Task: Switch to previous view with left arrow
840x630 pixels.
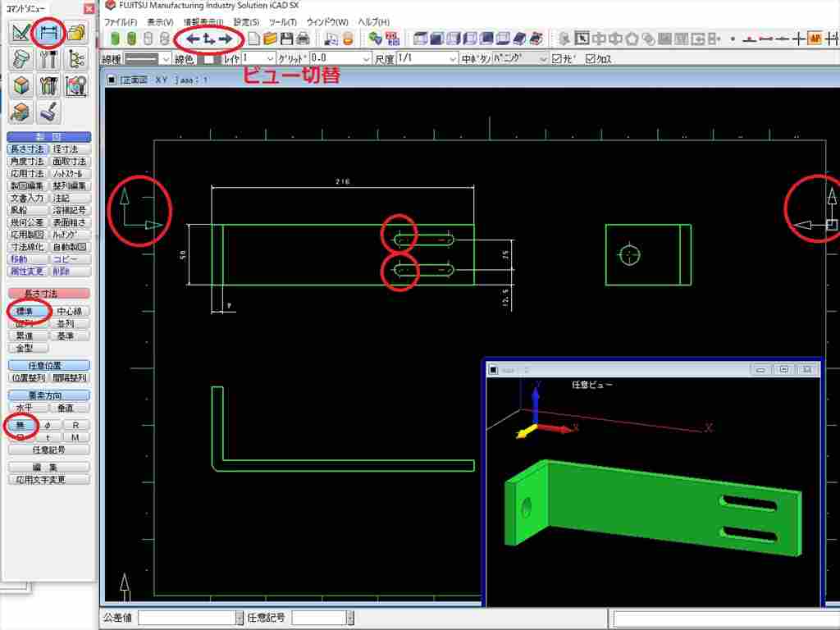Action: [x=192, y=39]
